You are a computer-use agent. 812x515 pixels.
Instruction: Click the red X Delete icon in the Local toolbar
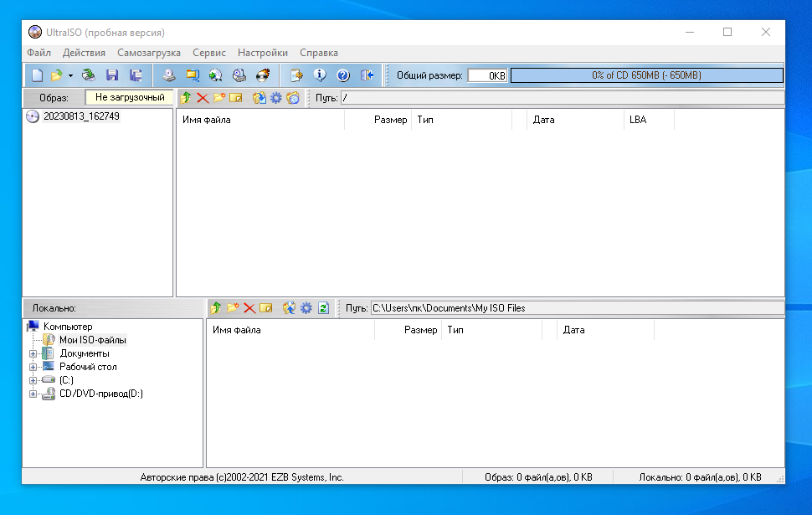click(249, 308)
